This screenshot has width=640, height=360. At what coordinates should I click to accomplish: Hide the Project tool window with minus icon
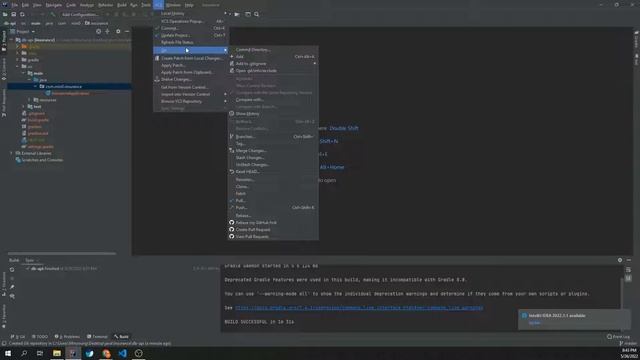(127, 31)
